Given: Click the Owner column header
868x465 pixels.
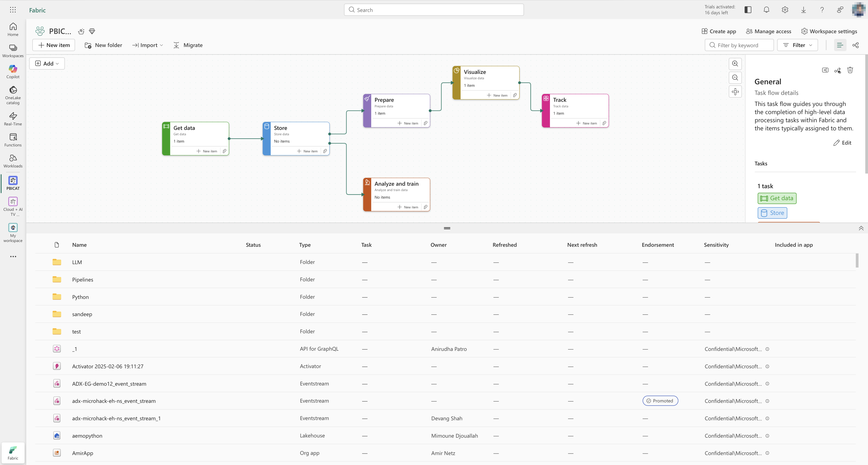Looking at the screenshot, I should click(438, 245).
